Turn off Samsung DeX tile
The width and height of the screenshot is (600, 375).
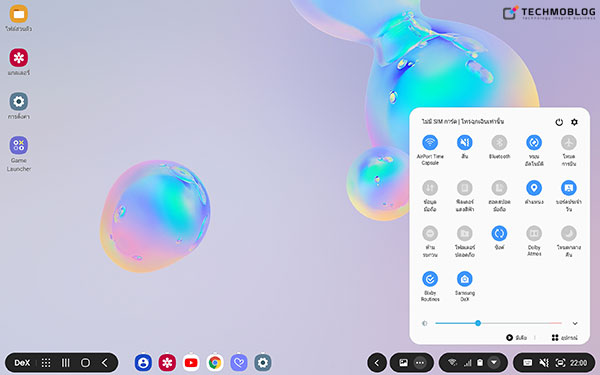coord(465,279)
